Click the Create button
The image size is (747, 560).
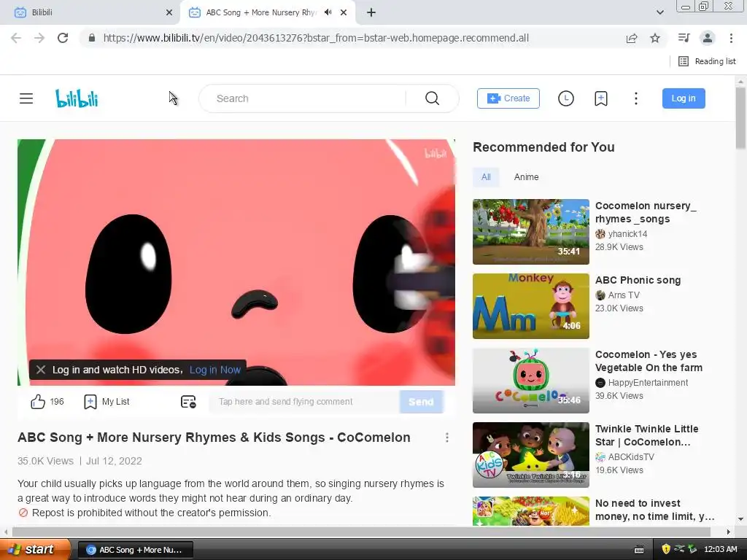click(508, 98)
